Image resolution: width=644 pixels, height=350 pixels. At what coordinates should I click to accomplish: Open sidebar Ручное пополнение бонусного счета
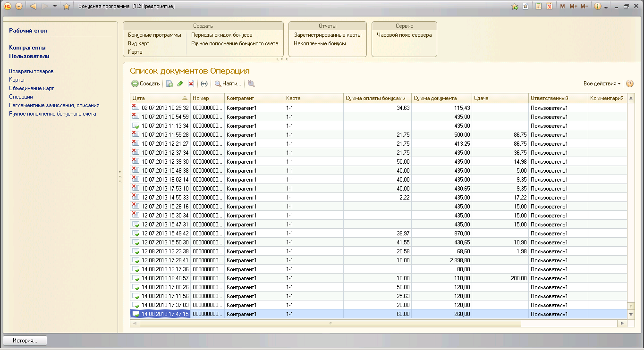pyautogui.click(x=52, y=114)
